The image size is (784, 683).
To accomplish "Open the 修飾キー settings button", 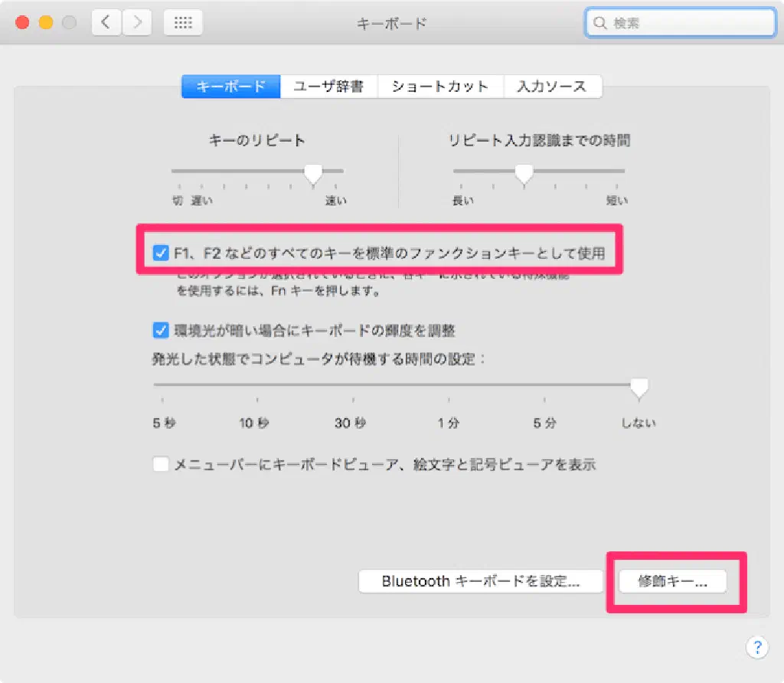I will [x=672, y=581].
